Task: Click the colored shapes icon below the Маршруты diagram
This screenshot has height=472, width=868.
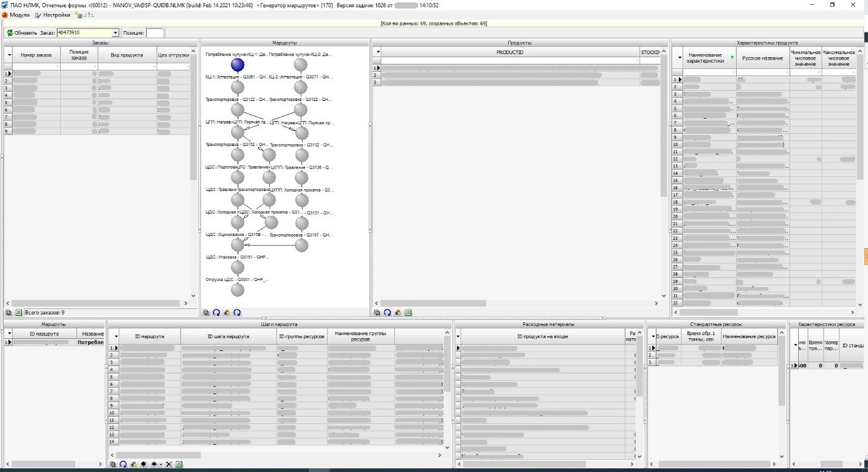Action: pos(227,312)
